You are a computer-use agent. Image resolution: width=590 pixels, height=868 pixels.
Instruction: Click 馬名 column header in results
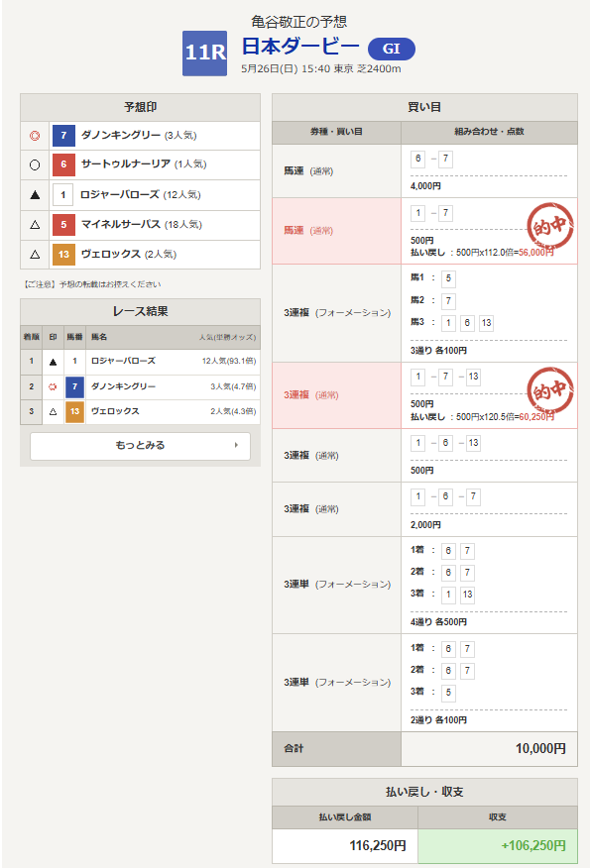tap(99, 337)
